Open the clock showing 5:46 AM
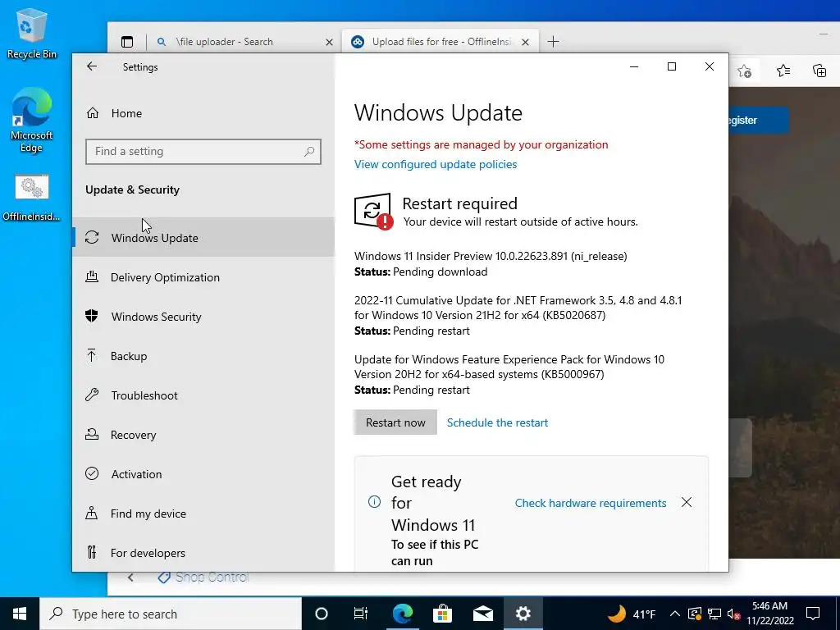 (x=769, y=614)
